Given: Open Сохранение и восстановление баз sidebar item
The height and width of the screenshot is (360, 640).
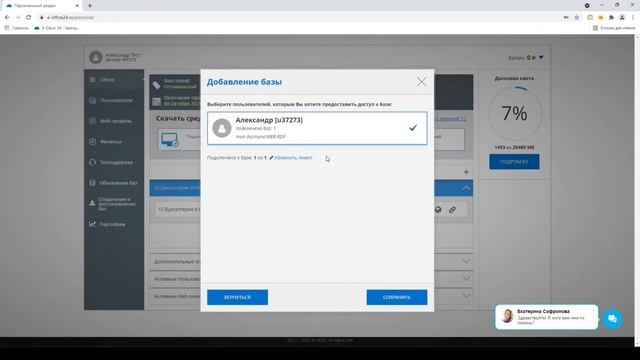Looking at the screenshot, I should [x=117, y=204].
